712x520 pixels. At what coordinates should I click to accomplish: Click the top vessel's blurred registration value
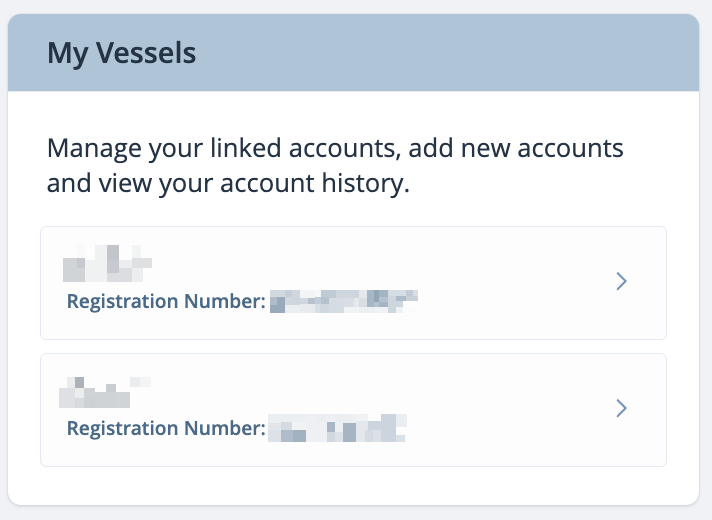pyautogui.click(x=344, y=301)
